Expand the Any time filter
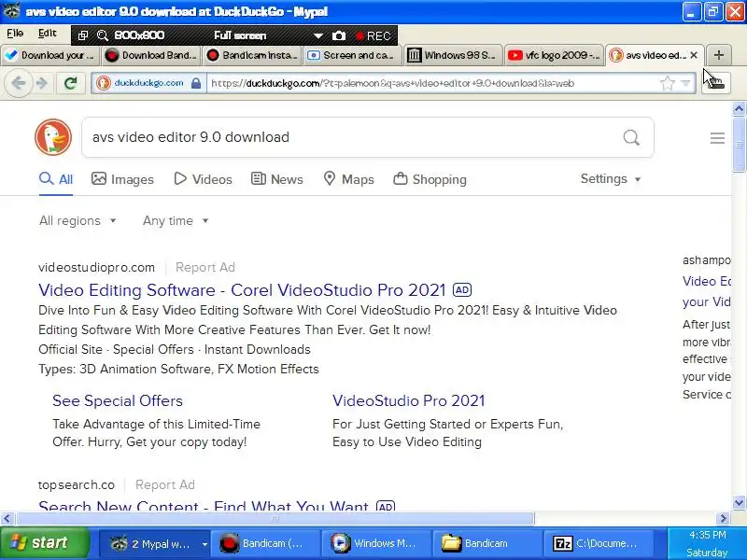The height and width of the screenshot is (560, 747). click(x=176, y=220)
